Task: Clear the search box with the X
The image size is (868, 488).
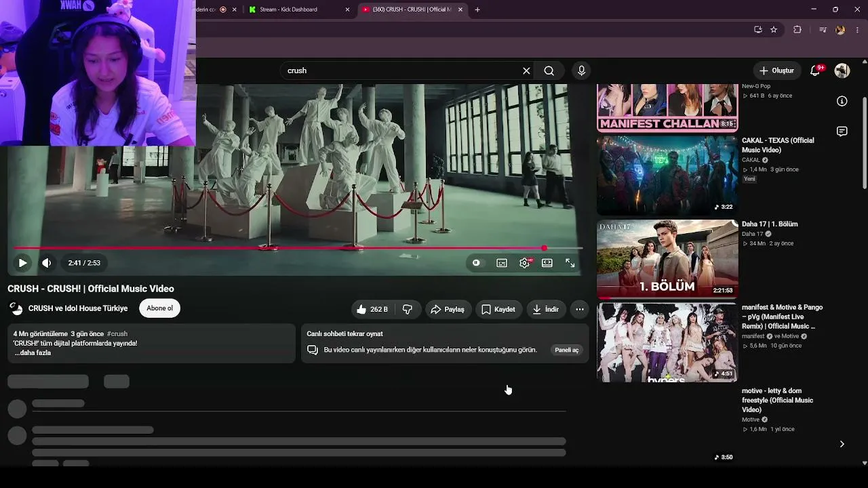Action: (x=526, y=70)
